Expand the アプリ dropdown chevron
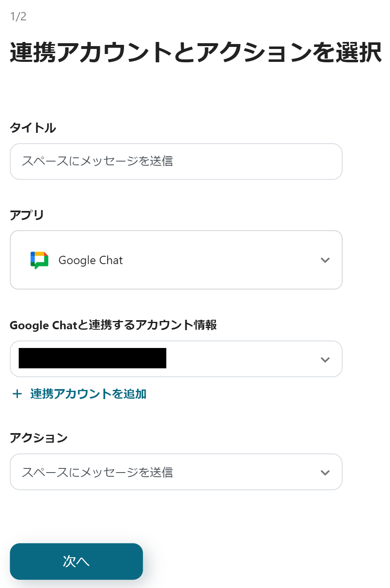 pyautogui.click(x=325, y=260)
